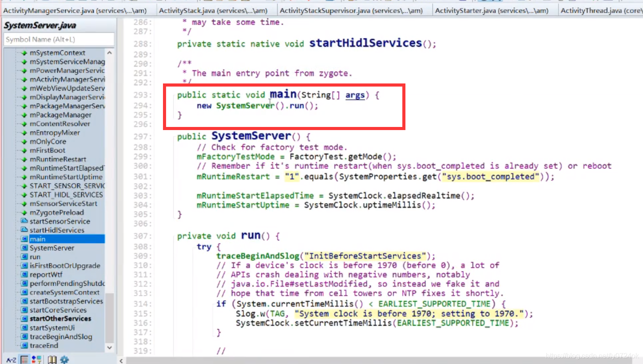Select mWebViewUpdateServ symbol entry
The image size is (643, 364).
67,88
